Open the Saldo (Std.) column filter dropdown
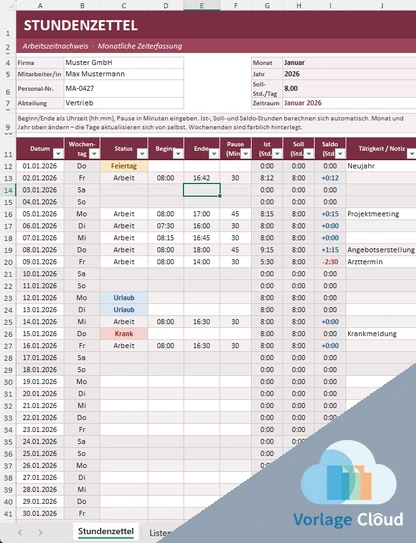416x543 pixels. (x=340, y=153)
